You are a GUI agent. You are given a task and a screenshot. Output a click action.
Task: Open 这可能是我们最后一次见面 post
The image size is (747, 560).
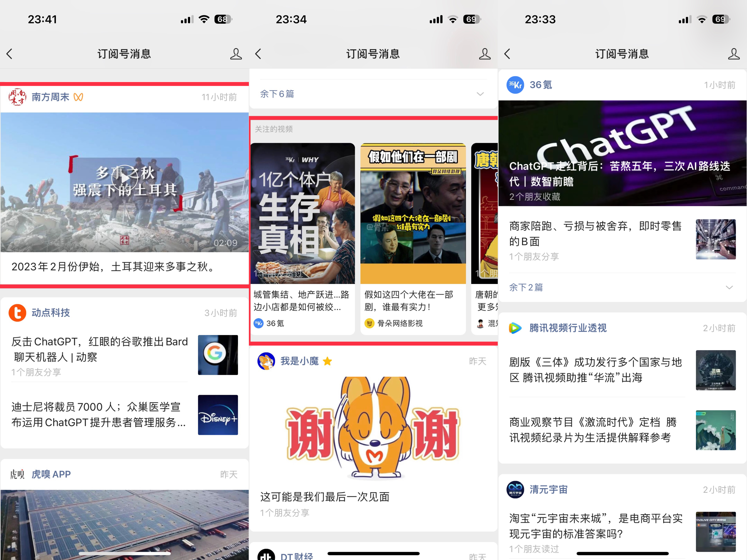tap(324, 496)
